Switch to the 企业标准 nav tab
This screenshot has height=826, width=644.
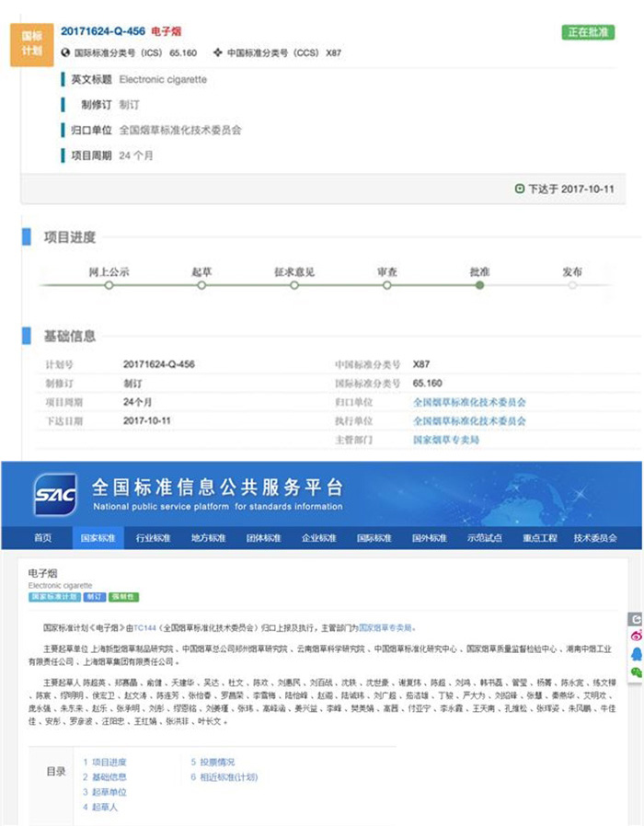(x=319, y=538)
